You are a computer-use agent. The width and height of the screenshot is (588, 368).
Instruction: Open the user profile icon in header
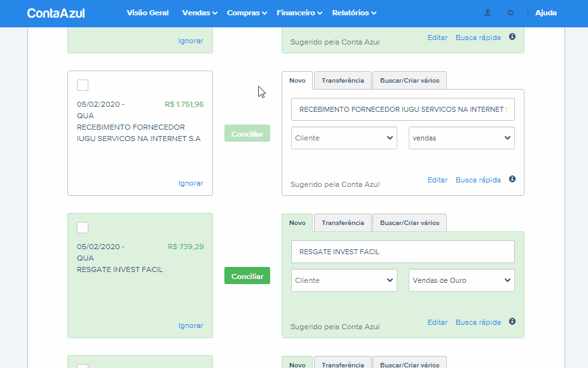click(488, 13)
